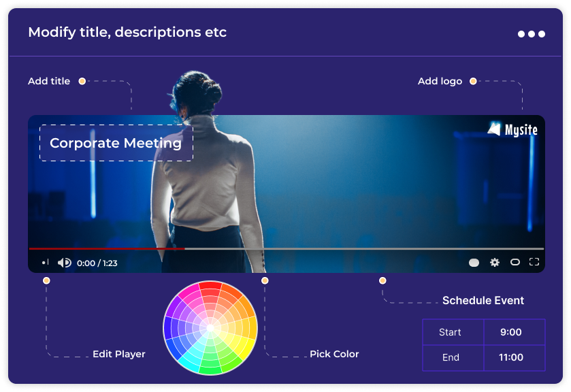
Task: Click the Mysite logo on video
Action: 512,129
